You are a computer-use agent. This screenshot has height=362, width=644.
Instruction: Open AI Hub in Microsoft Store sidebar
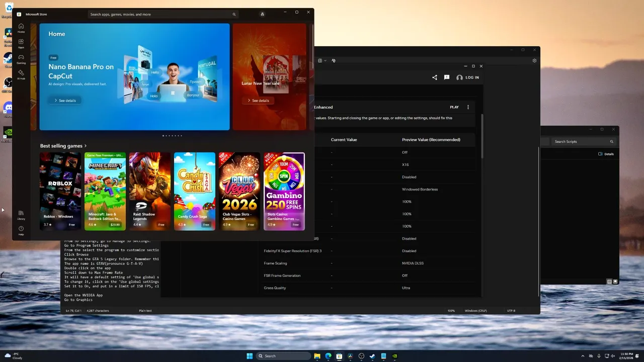21,74
